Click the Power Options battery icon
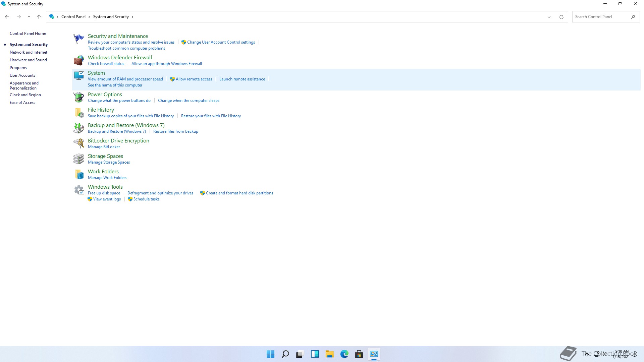 tap(79, 97)
